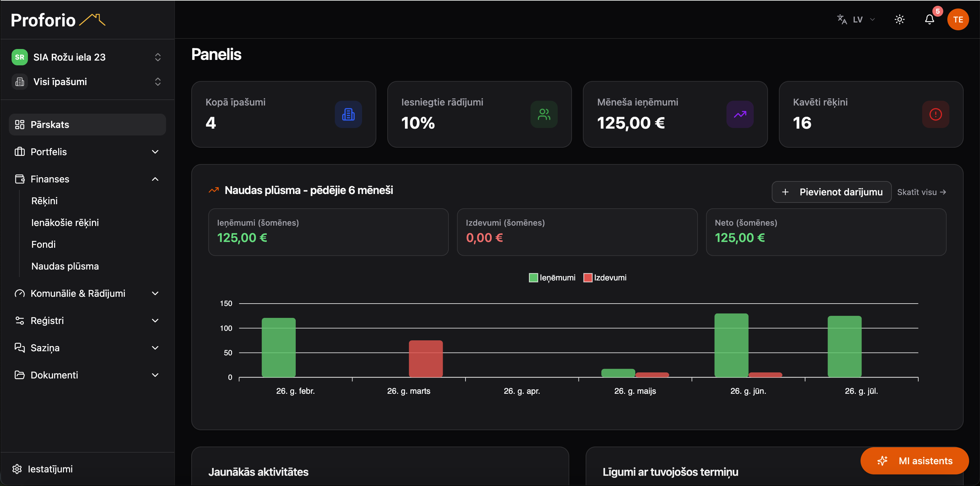Screen dimensions: 980x486
Task: Toggle Ieņēmumi series in chart legend
Action: pyautogui.click(x=552, y=278)
